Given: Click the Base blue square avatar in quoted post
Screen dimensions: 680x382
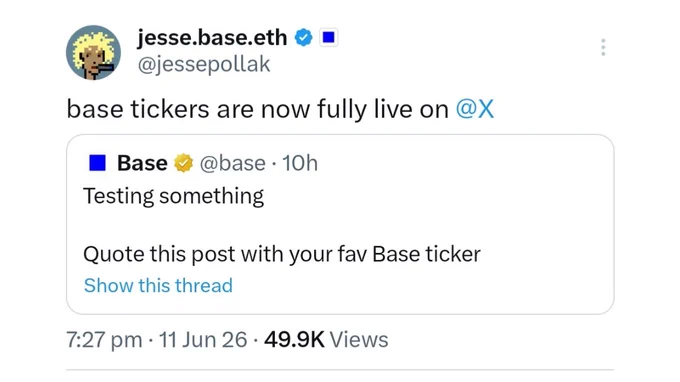Looking at the screenshot, I should pyautogui.click(x=98, y=163).
